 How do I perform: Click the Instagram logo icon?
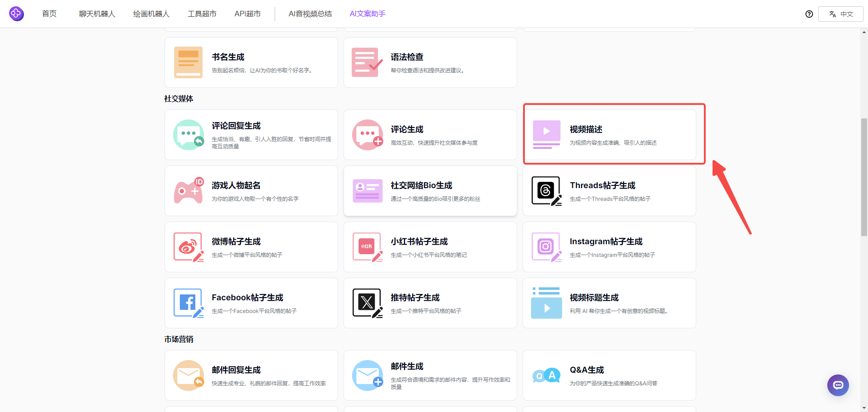[547, 247]
